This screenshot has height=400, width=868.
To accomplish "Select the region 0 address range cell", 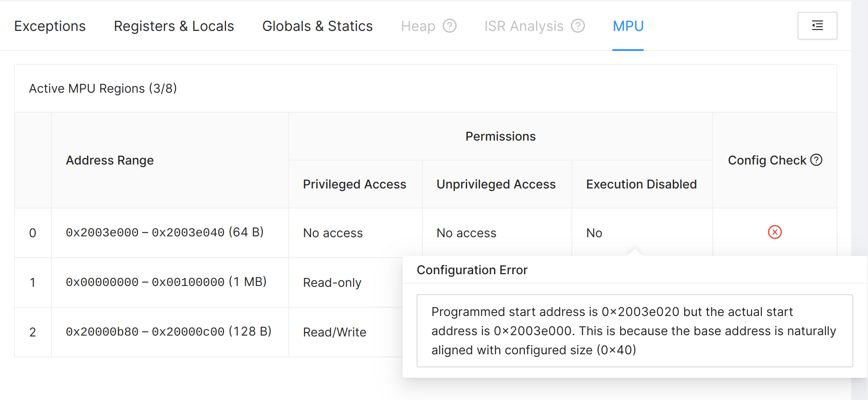I will (164, 232).
